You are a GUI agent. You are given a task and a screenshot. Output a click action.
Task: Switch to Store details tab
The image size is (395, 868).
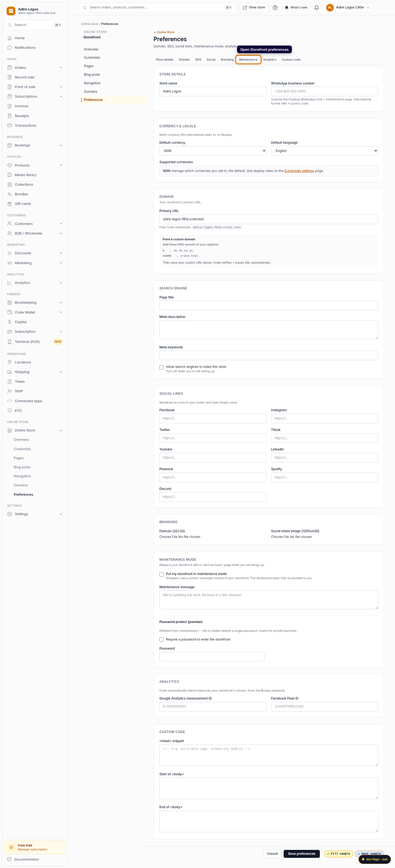point(165,60)
